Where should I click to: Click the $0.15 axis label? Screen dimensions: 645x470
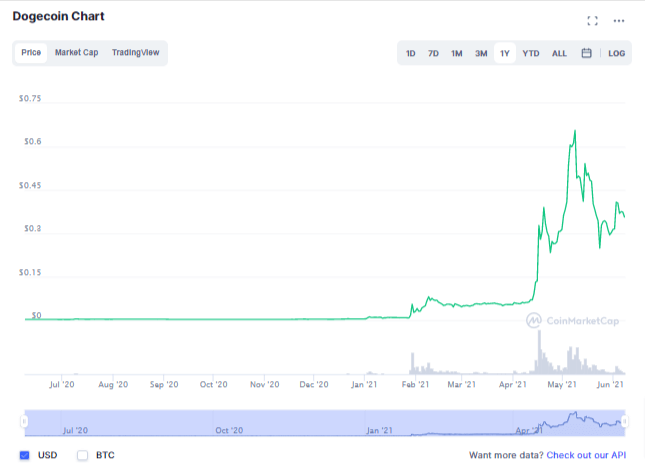[30, 272]
